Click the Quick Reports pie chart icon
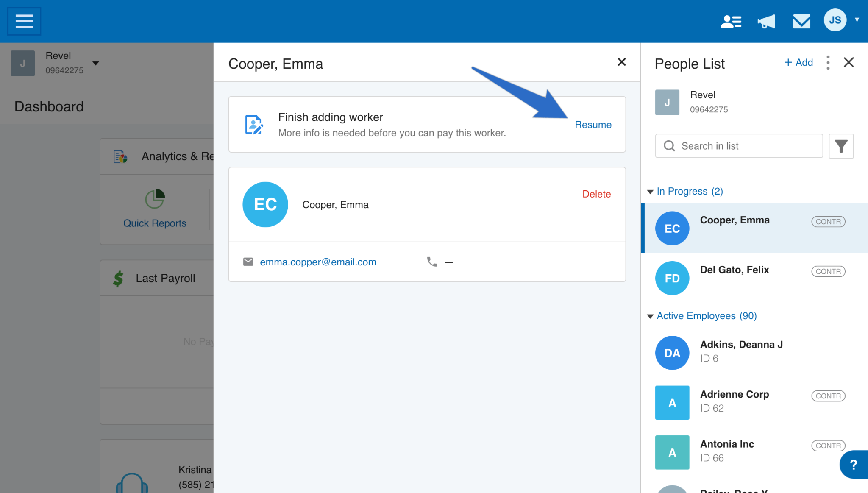Screen dimensions: 868x493 [155, 199]
